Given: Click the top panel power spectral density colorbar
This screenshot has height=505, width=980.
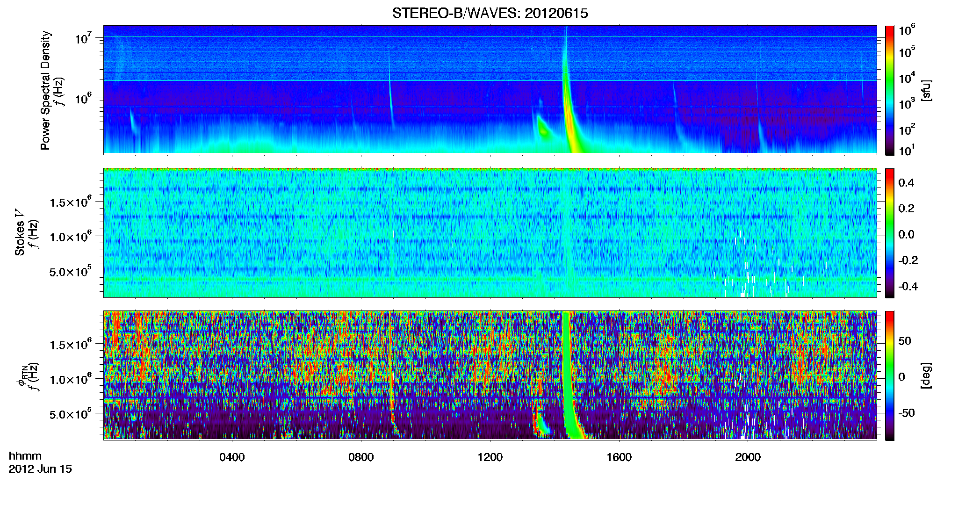Looking at the screenshot, I should pyautogui.click(x=890, y=90).
